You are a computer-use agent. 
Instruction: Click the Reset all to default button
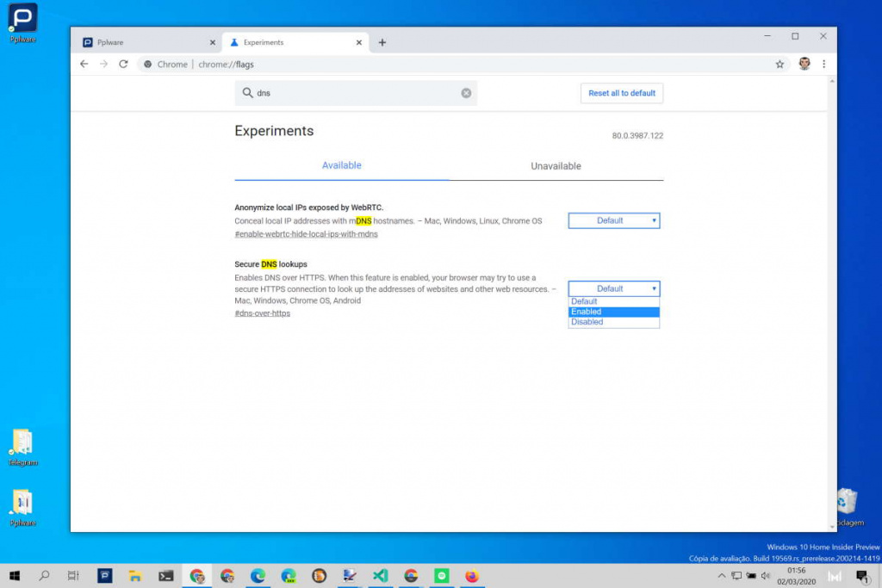(621, 93)
